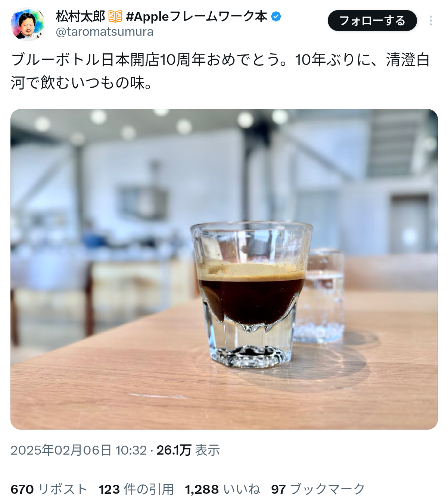Click the blue verified badge icon
Image resolution: width=448 pixels, height=502 pixels.
click(276, 16)
